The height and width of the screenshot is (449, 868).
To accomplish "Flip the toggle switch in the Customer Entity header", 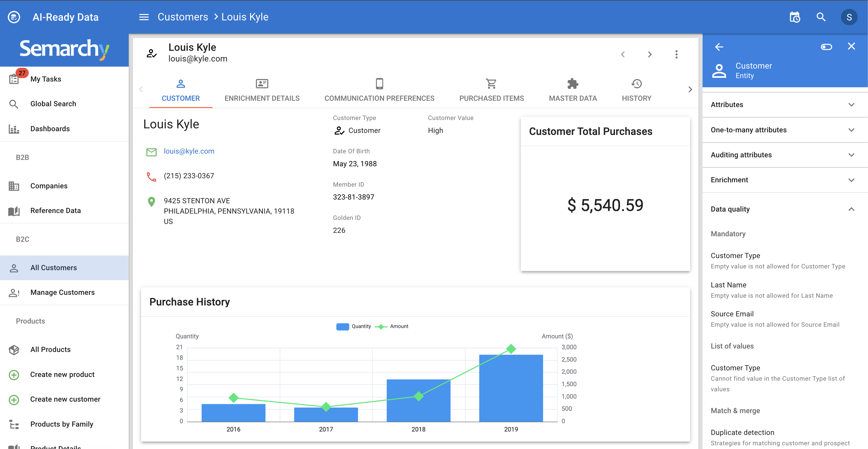I will tap(826, 47).
